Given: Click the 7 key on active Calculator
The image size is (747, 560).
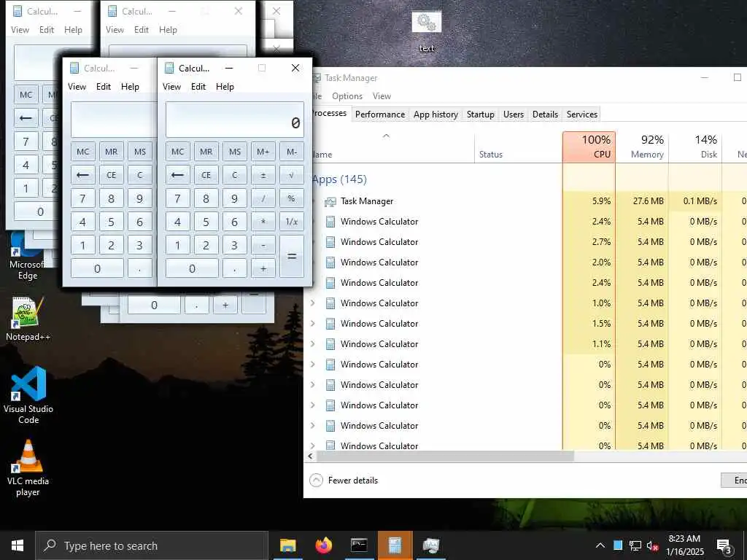Looking at the screenshot, I should [x=178, y=198].
